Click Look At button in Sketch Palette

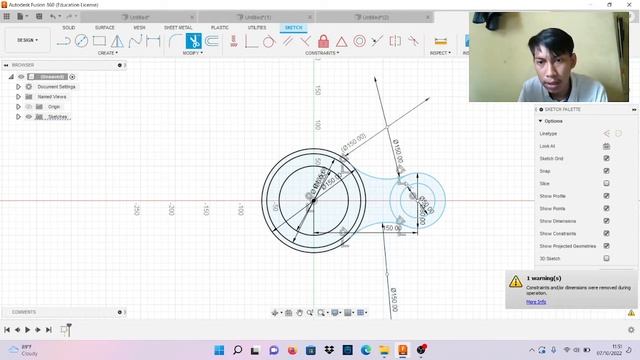[x=607, y=146]
